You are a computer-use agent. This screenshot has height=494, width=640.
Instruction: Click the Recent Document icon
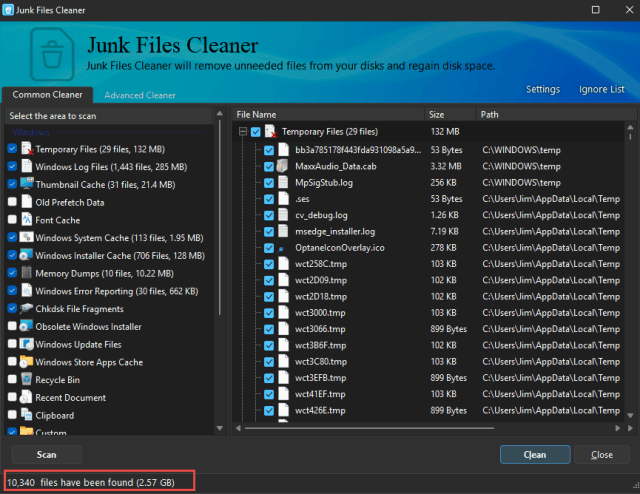[26, 397]
